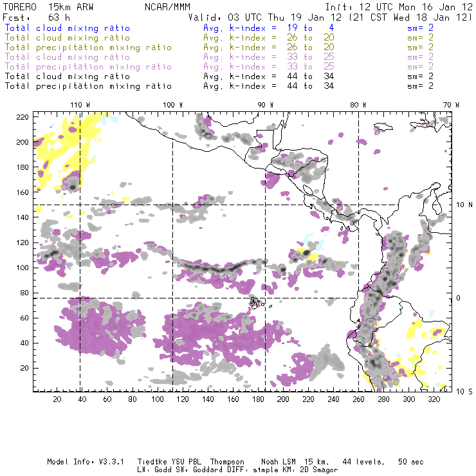Click the 'Tiedtke YSU PBL Thompson' text
This screenshot has width=476, height=476.
point(190,462)
